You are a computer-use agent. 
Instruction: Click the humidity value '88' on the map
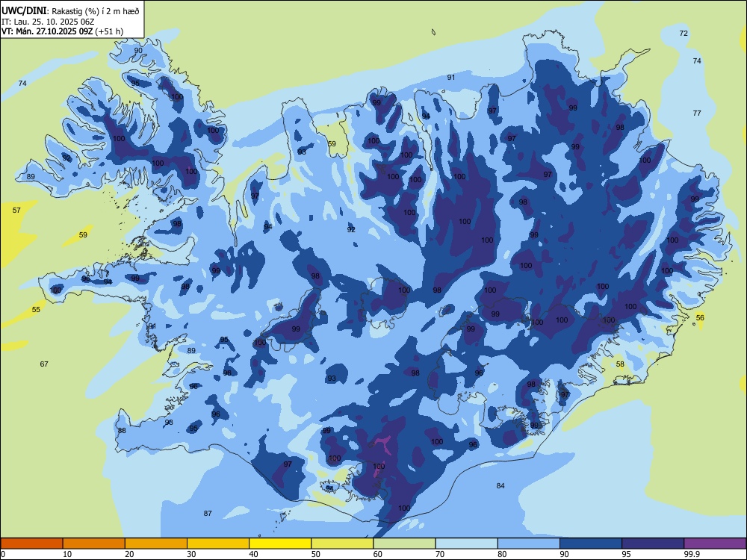[x=122, y=431]
